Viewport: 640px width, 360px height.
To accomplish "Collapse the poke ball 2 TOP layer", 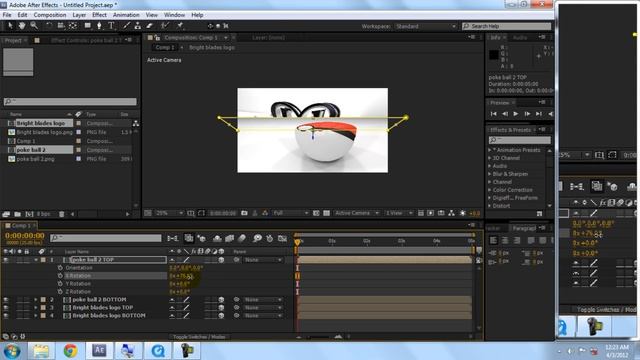I will (36, 260).
